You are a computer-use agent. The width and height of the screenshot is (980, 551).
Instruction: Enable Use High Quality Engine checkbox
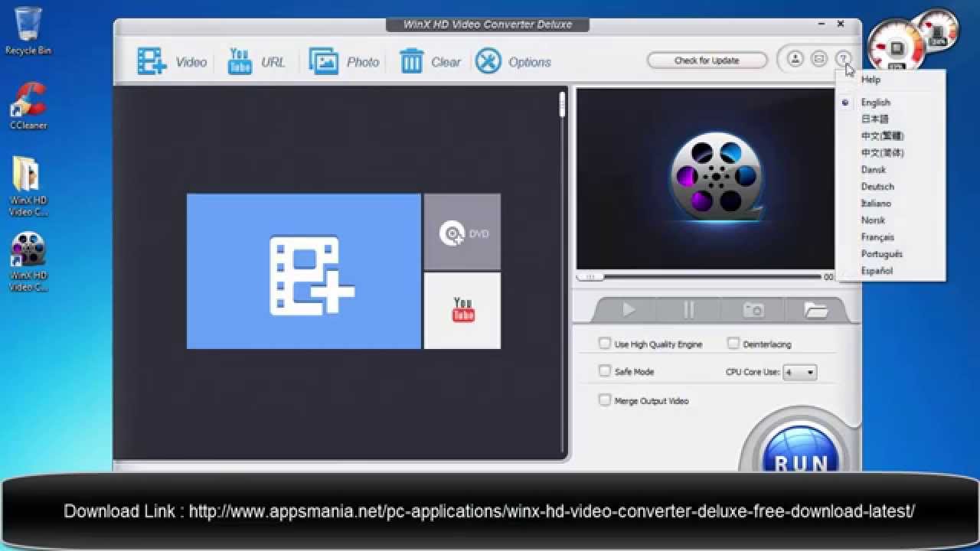coord(605,344)
